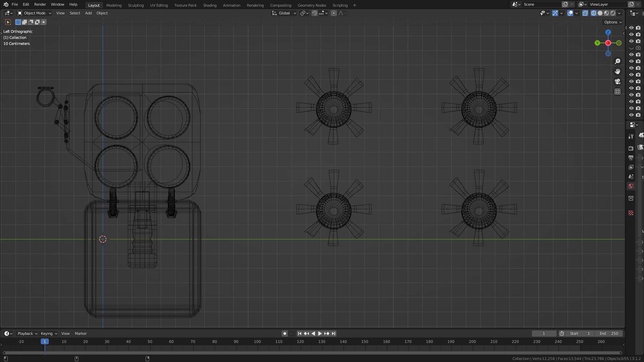Switch to wireframe viewport shading
The width and height of the screenshot is (644, 362).
pos(593,13)
